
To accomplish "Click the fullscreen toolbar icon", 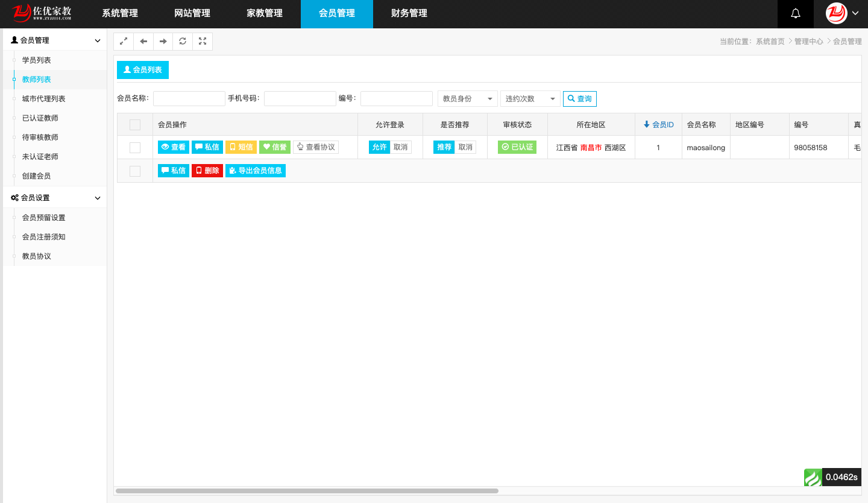I will pyautogui.click(x=203, y=42).
